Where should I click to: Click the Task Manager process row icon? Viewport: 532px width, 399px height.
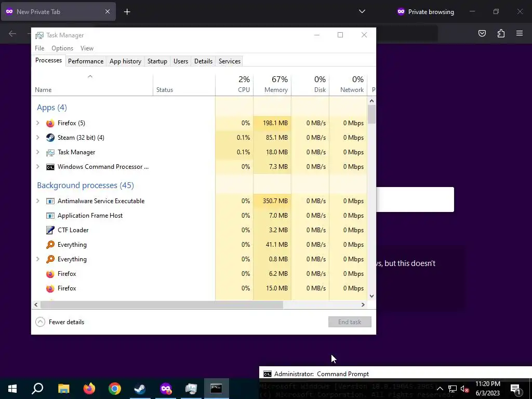click(x=50, y=152)
